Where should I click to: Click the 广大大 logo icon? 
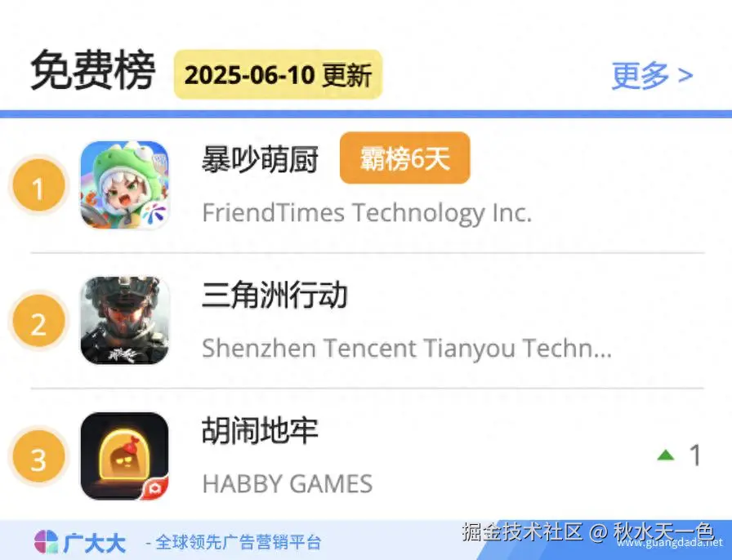coord(46,542)
